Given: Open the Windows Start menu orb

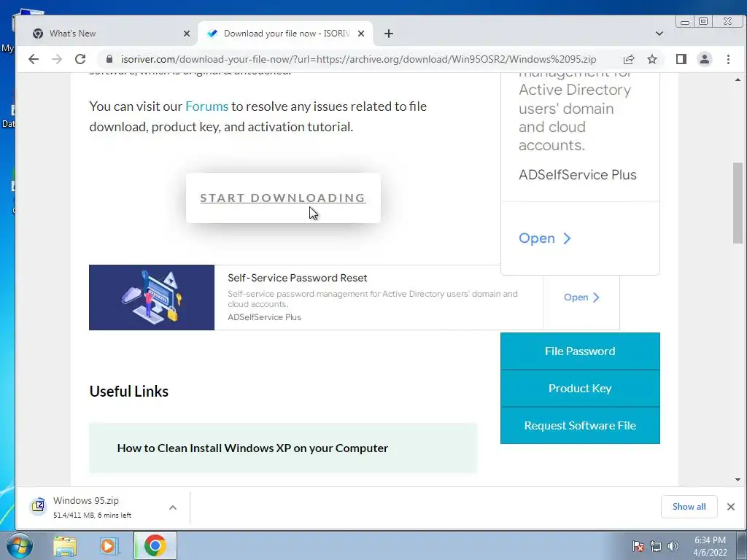Looking at the screenshot, I should tap(18, 545).
